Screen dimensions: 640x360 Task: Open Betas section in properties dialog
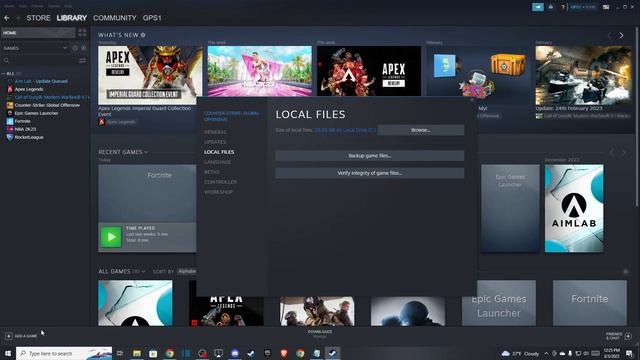[x=212, y=172]
